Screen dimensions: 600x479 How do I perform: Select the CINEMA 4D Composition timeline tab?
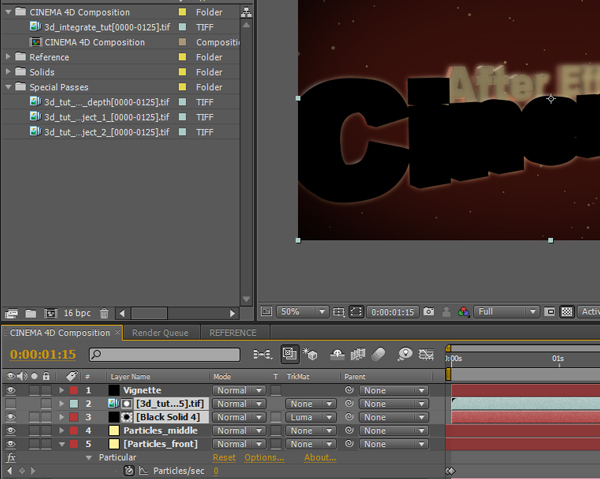tap(60, 333)
